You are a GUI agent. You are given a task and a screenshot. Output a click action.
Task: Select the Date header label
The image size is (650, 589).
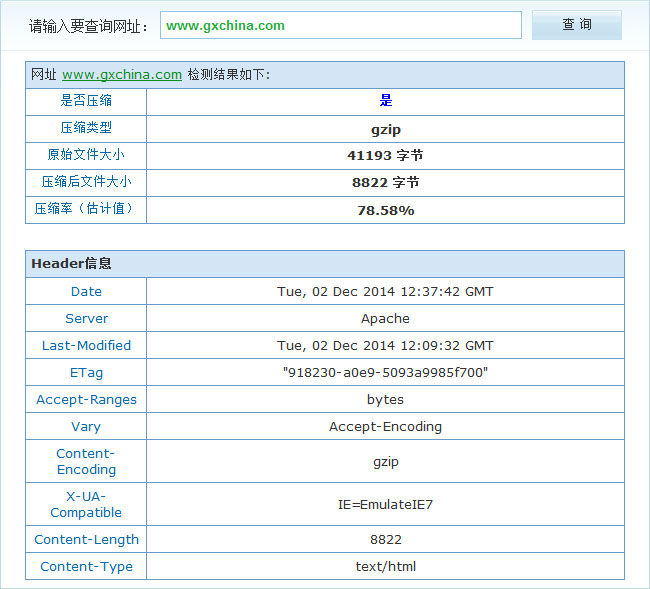click(86, 291)
